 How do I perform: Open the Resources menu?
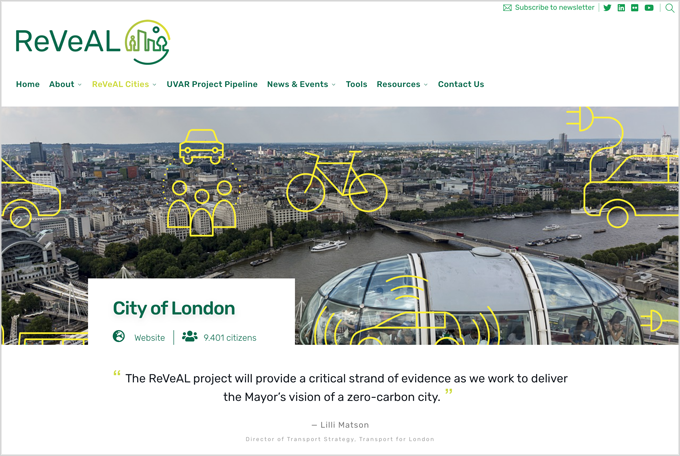click(x=398, y=84)
